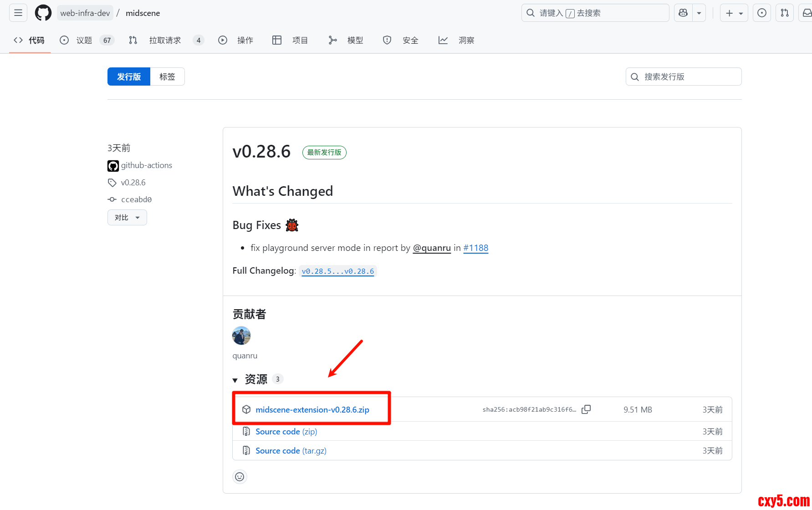This screenshot has height=510, width=812.
Task: Open the v0.28.5...v0.28.6 changelog link
Action: (x=337, y=271)
